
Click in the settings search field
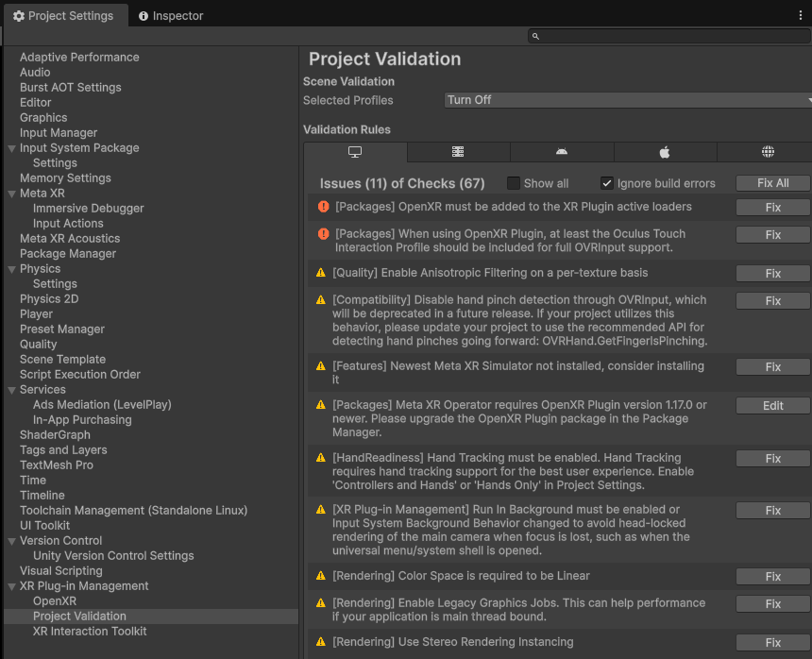pos(669,36)
